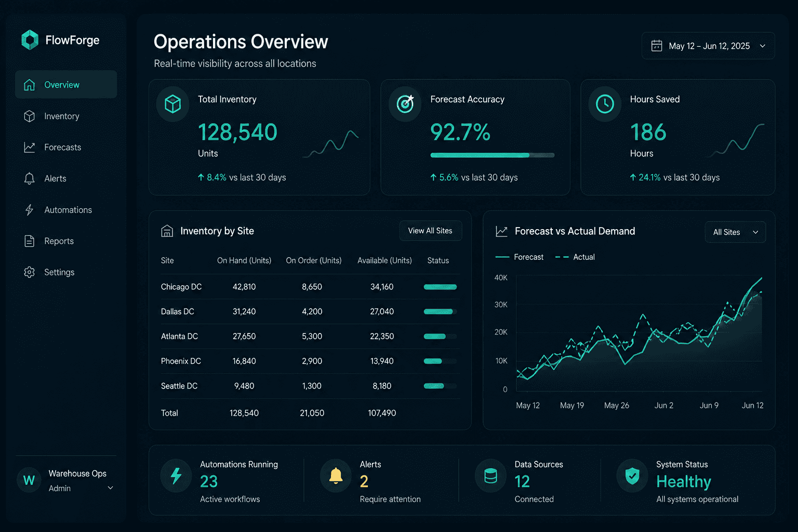Click the 128,540 Units headline figure
The image size is (798, 532).
click(x=237, y=132)
